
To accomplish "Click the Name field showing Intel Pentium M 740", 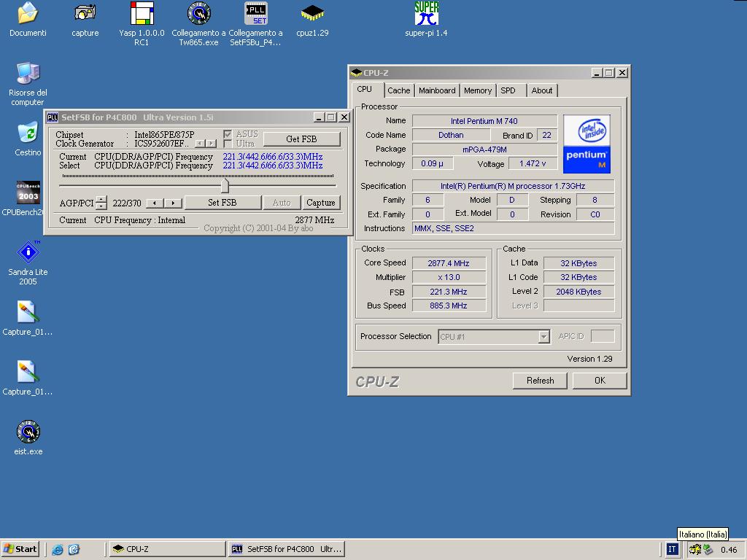I will tap(484, 121).
